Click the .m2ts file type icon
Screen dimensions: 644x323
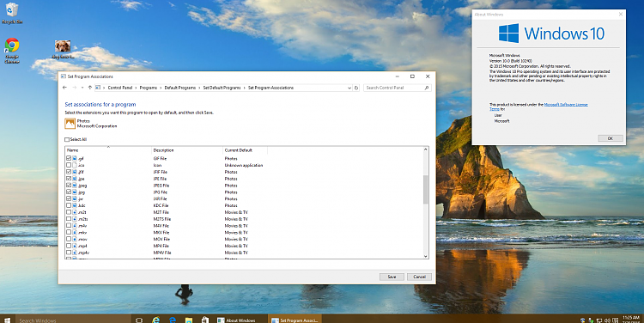[x=75, y=219]
